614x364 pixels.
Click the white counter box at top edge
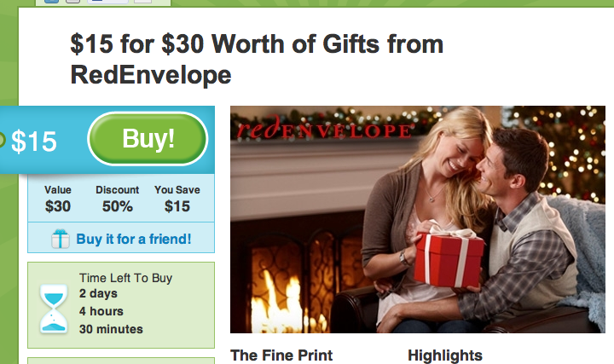coord(142,1)
